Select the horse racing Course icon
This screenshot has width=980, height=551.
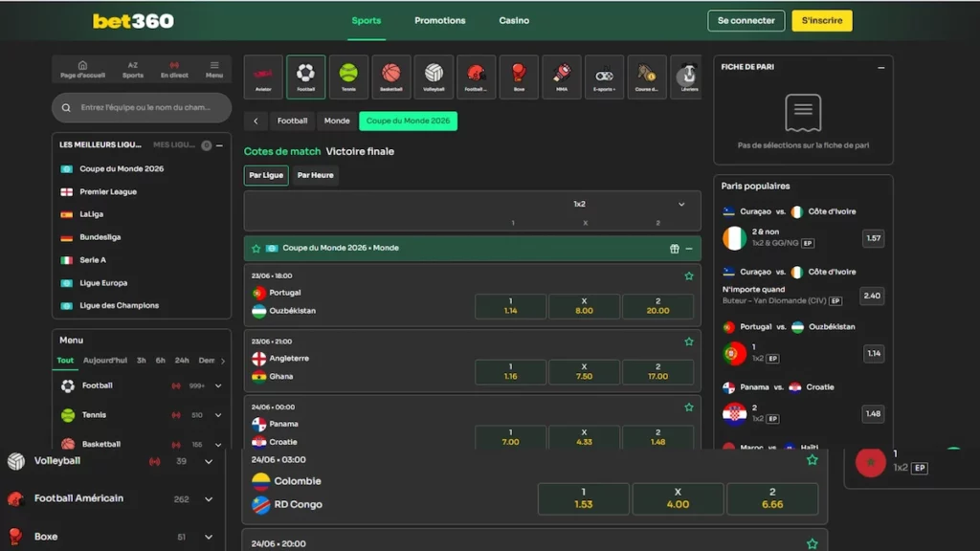pos(647,77)
